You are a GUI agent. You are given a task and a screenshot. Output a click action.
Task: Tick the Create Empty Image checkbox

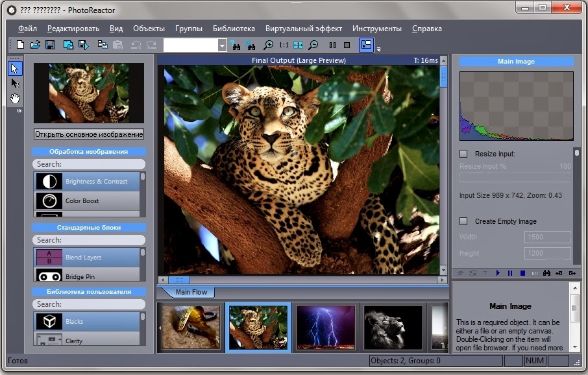point(463,221)
